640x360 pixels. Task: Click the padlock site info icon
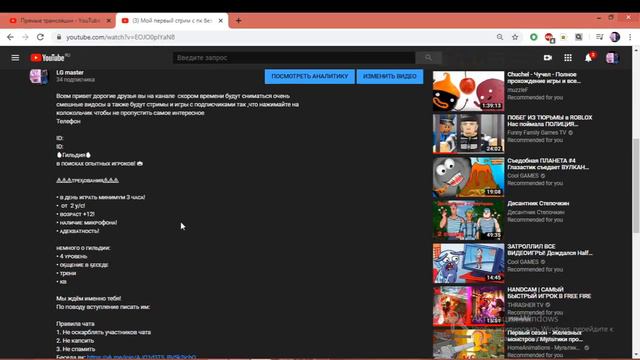59,37
